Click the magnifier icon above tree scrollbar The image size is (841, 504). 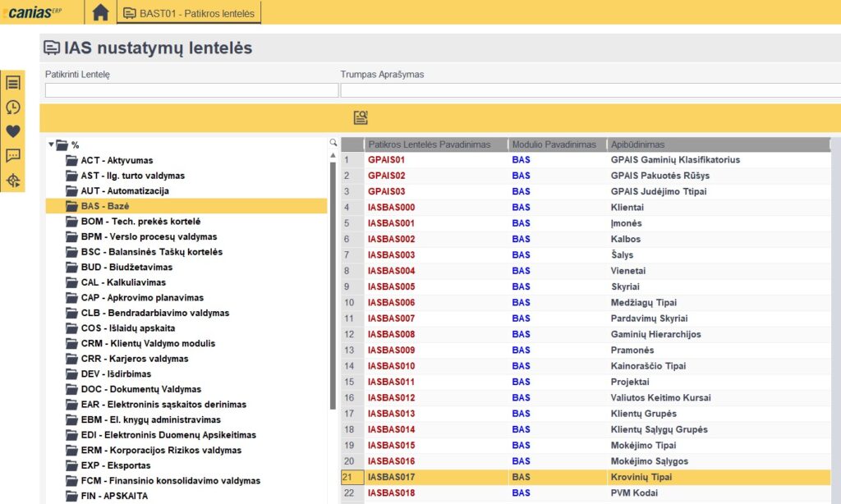(333, 143)
